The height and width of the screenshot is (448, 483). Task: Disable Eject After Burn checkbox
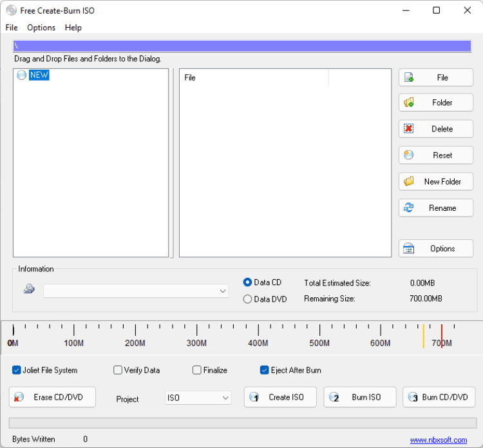coord(264,370)
